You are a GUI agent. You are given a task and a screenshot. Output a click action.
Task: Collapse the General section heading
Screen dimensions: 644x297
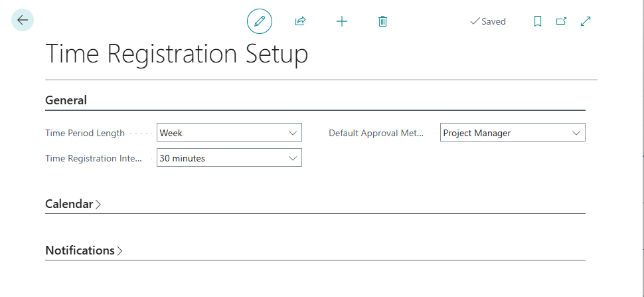[66, 100]
